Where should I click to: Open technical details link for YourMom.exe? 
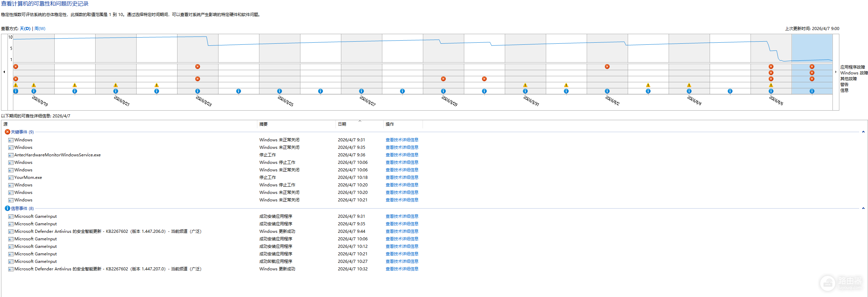click(402, 178)
